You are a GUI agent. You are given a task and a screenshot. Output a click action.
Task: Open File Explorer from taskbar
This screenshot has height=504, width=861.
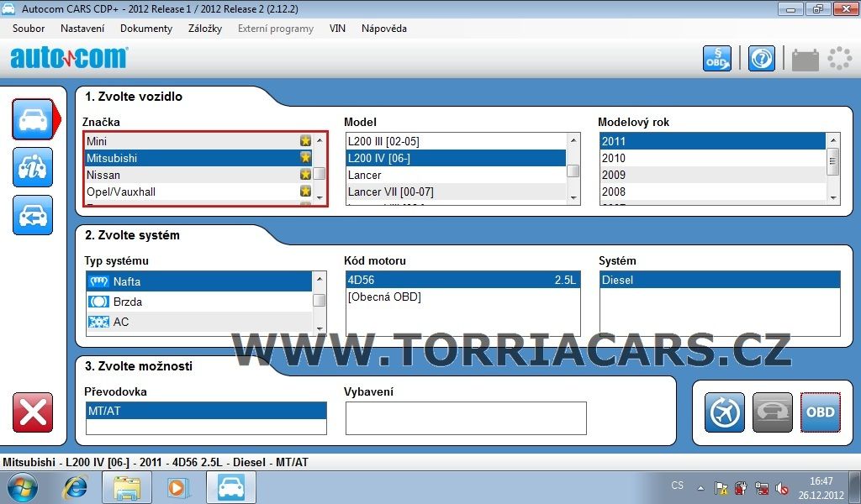(127, 487)
